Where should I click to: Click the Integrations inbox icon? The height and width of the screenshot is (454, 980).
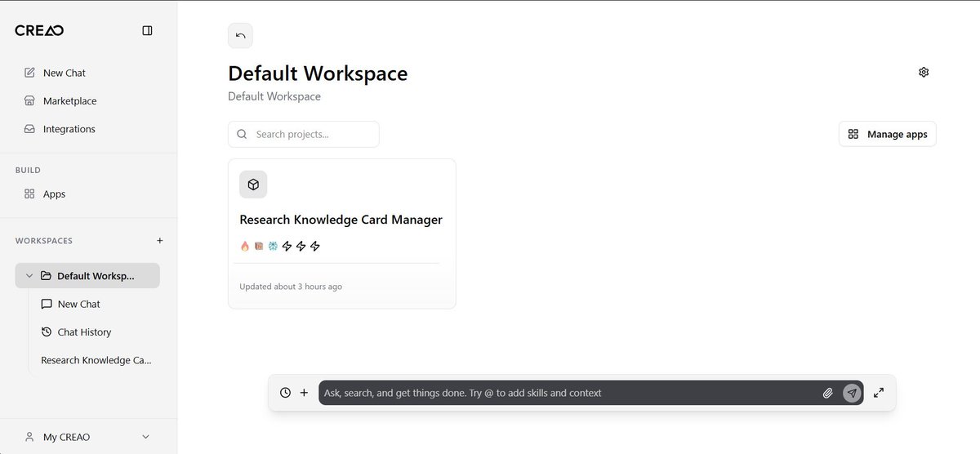point(29,129)
